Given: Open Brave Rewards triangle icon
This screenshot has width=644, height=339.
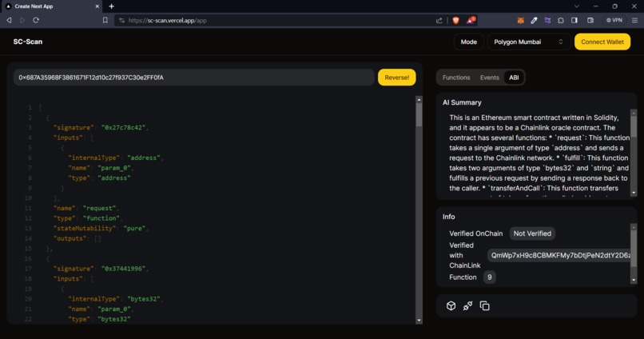Looking at the screenshot, I should tap(471, 20).
